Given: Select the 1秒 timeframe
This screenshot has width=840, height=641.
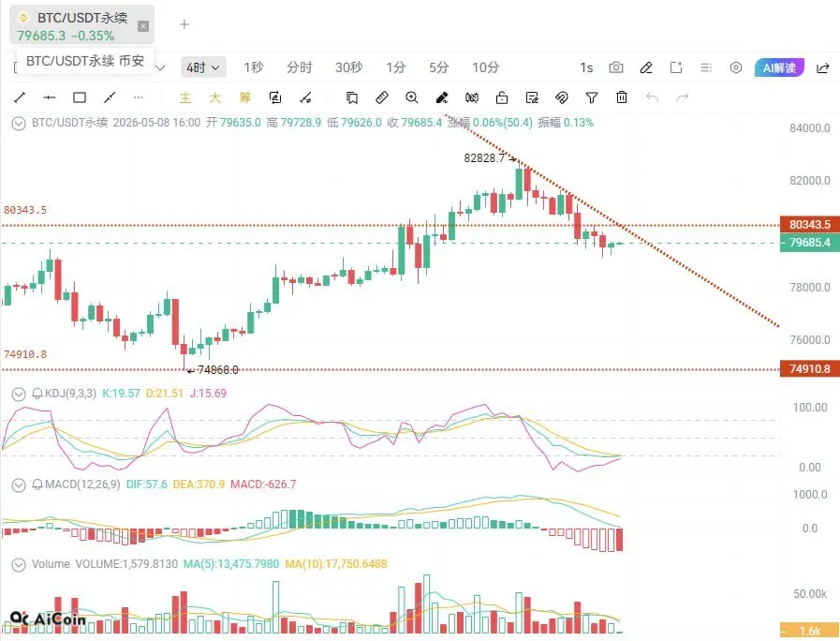Looking at the screenshot, I should point(254,67).
